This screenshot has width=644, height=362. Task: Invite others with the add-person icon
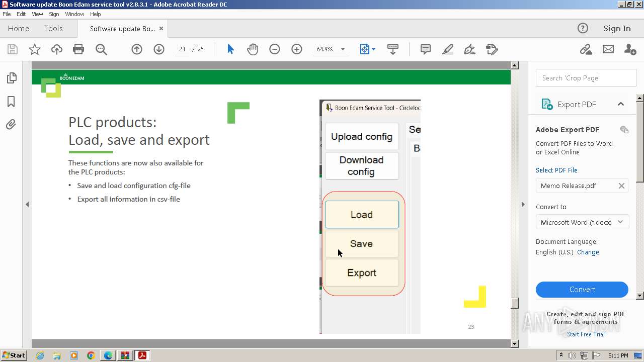(630, 49)
